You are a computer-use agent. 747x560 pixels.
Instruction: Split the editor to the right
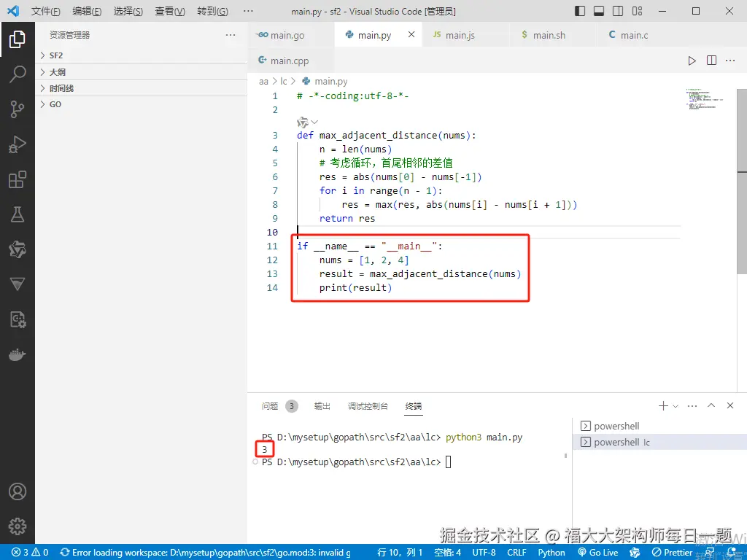pos(711,61)
